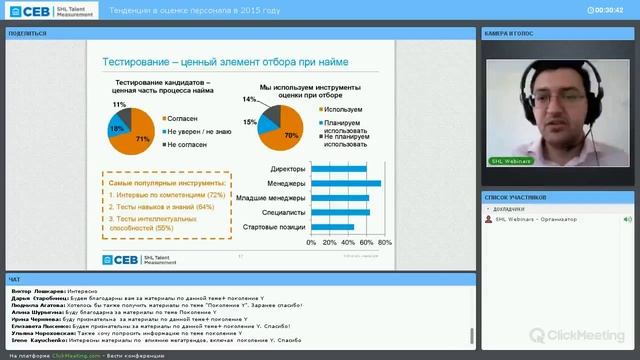Click the CEB logo at slide bottom
Image resolution: width=640 pixels, height=360 pixels.
pyautogui.click(x=139, y=260)
